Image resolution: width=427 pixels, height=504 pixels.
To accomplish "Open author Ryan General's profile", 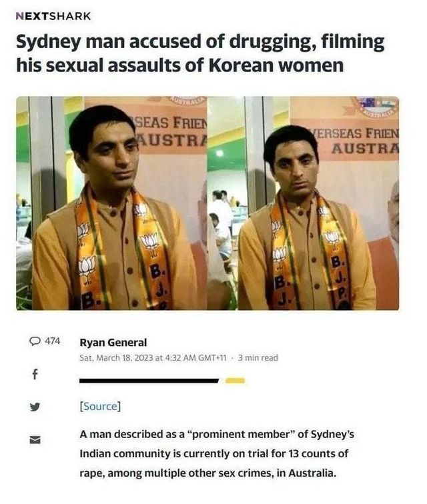I will tap(113, 343).
